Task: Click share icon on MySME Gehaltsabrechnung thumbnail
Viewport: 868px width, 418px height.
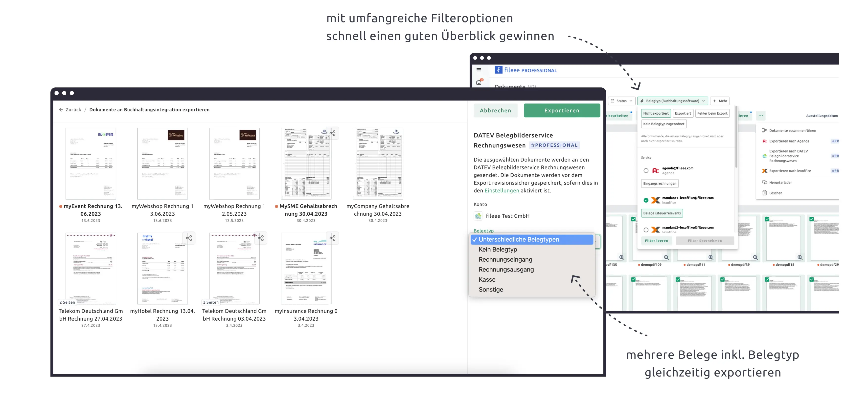Action: click(333, 133)
